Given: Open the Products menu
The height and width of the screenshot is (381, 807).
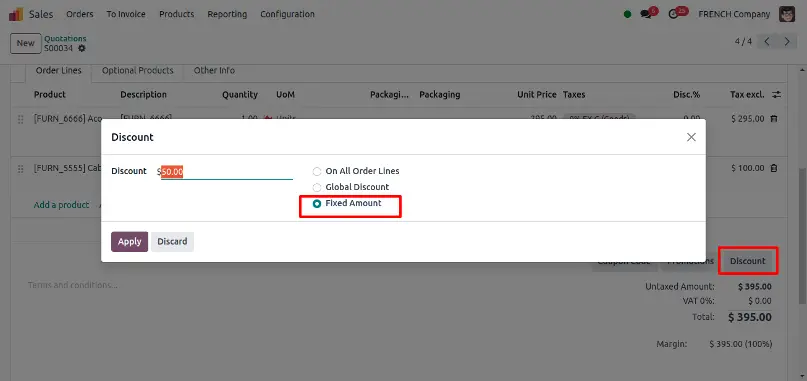Looking at the screenshot, I should 177,14.
